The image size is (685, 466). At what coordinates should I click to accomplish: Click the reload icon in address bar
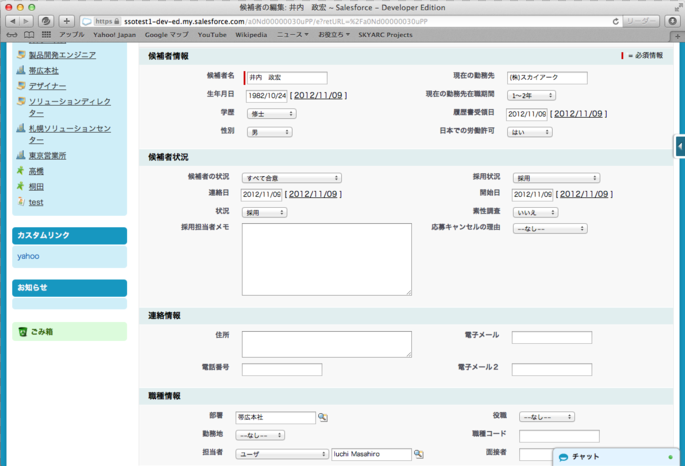616,21
